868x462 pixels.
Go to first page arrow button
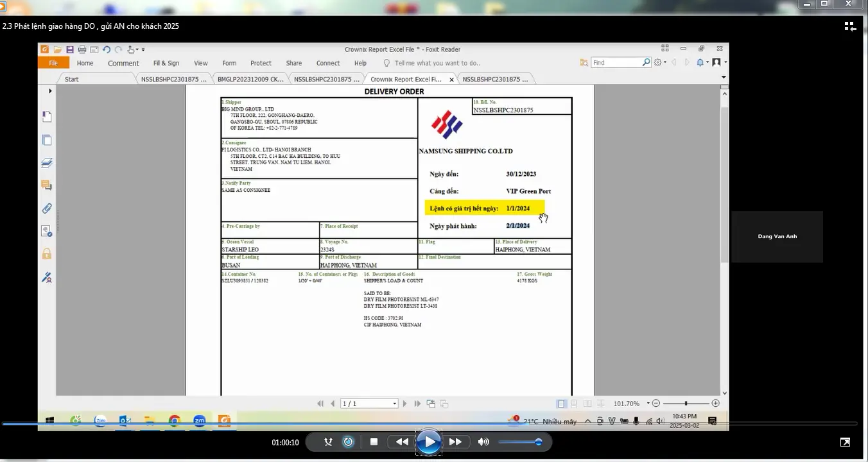(320, 404)
